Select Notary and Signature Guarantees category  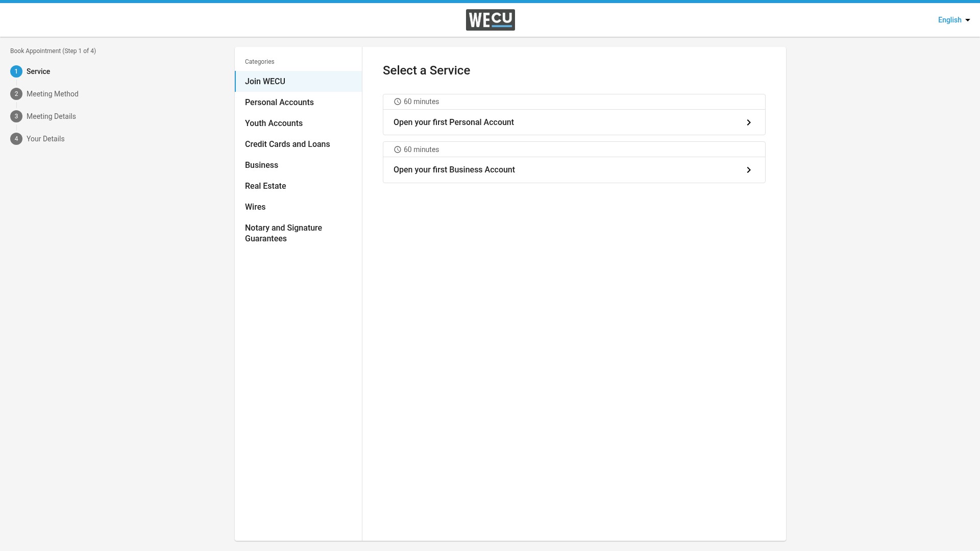point(299,233)
